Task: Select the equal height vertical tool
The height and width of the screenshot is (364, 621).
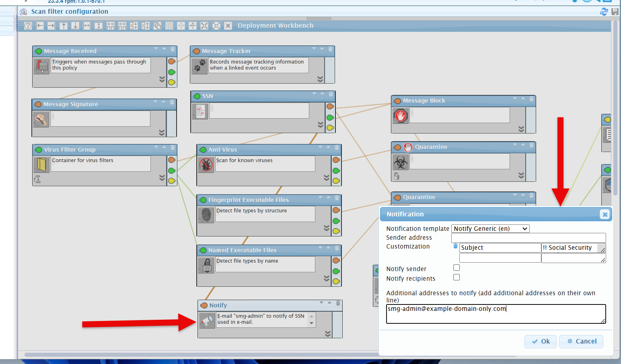Action: 99,26
